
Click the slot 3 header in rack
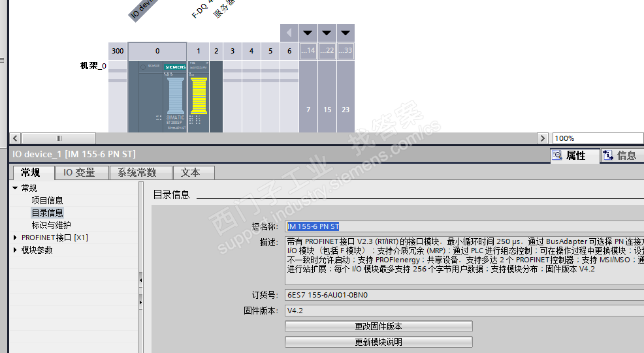(x=233, y=51)
